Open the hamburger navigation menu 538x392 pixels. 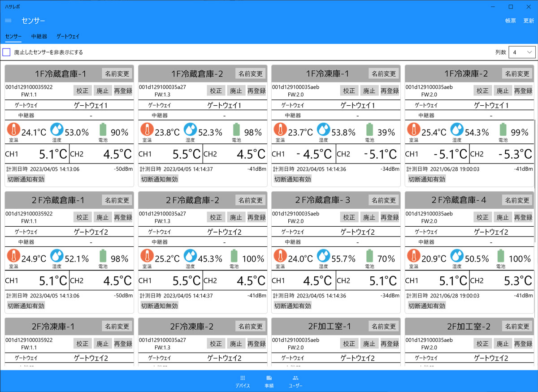click(x=8, y=21)
